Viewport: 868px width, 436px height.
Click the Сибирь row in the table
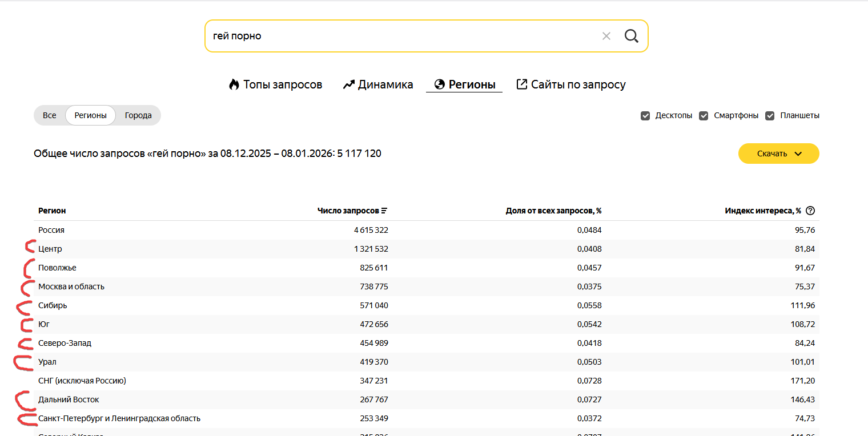click(x=53, y=305)
